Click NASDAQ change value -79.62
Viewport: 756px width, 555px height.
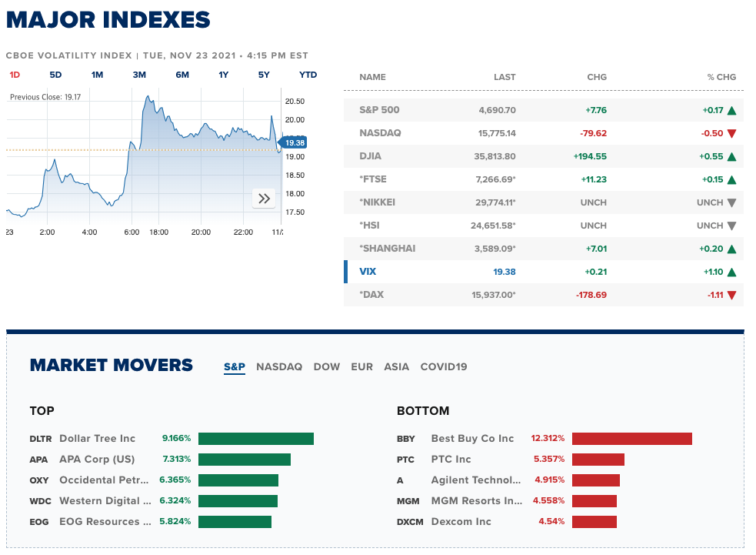point(593,133)
